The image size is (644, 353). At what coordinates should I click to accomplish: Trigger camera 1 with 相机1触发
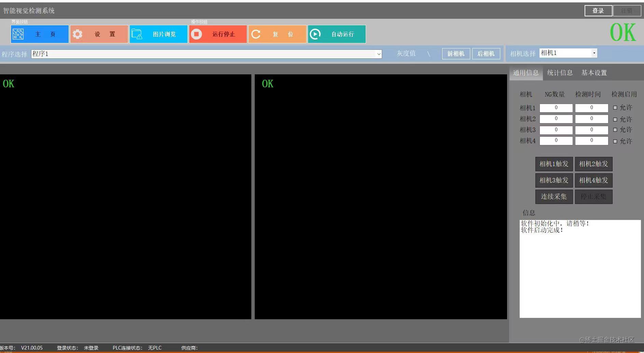tap(554, 164)
